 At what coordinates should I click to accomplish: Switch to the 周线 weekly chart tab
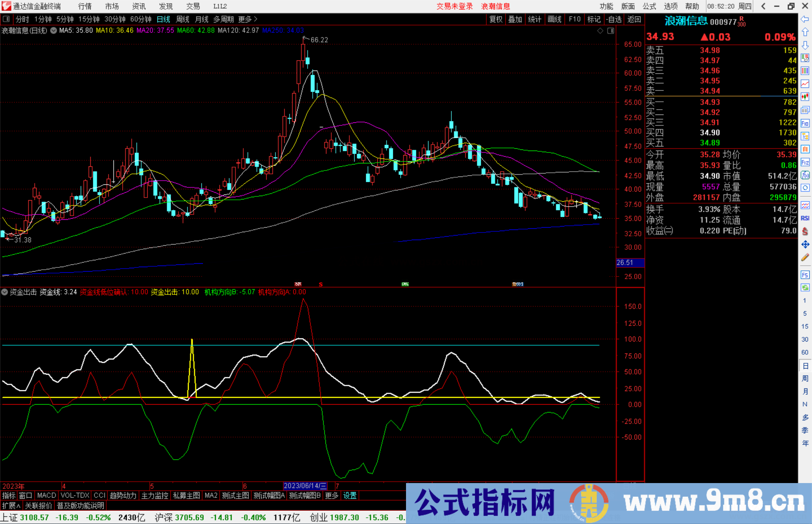coord(183,19)
